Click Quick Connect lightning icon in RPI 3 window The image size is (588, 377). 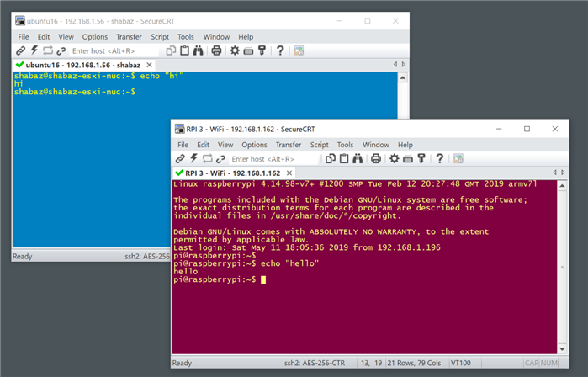click(193, 159)
